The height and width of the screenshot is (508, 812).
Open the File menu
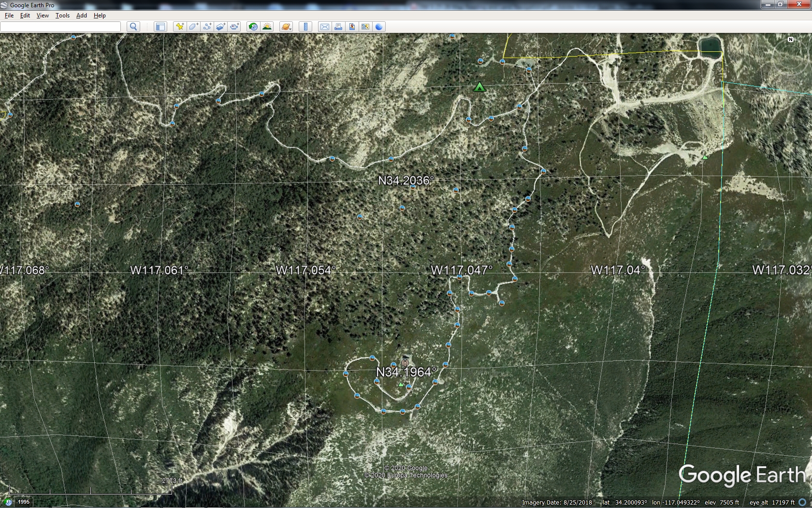[9, 15]
